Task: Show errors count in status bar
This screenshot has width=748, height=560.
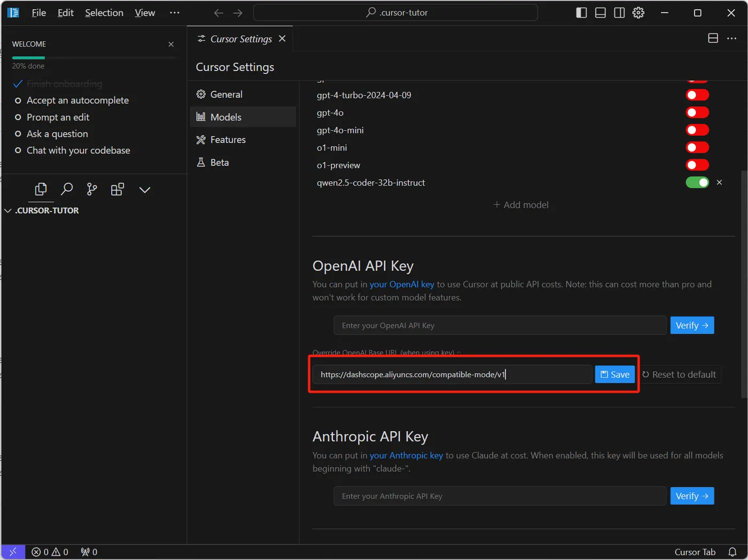Action: (40, 552)
